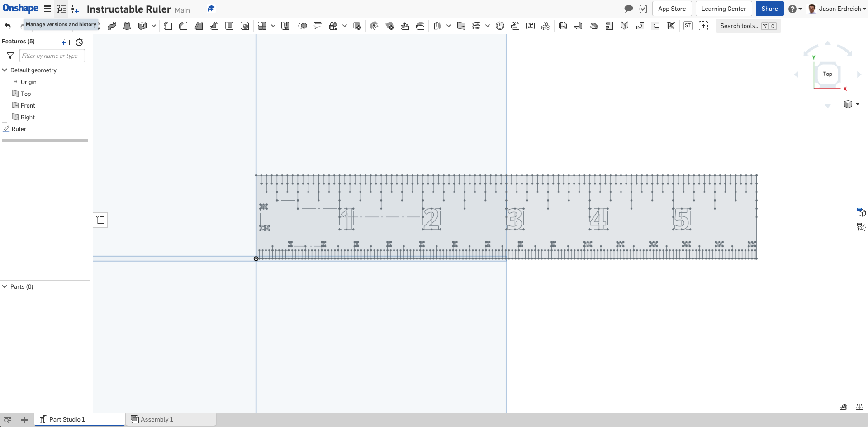Open the Shell tool
This screenshot has width=868, height=427.
229,26
